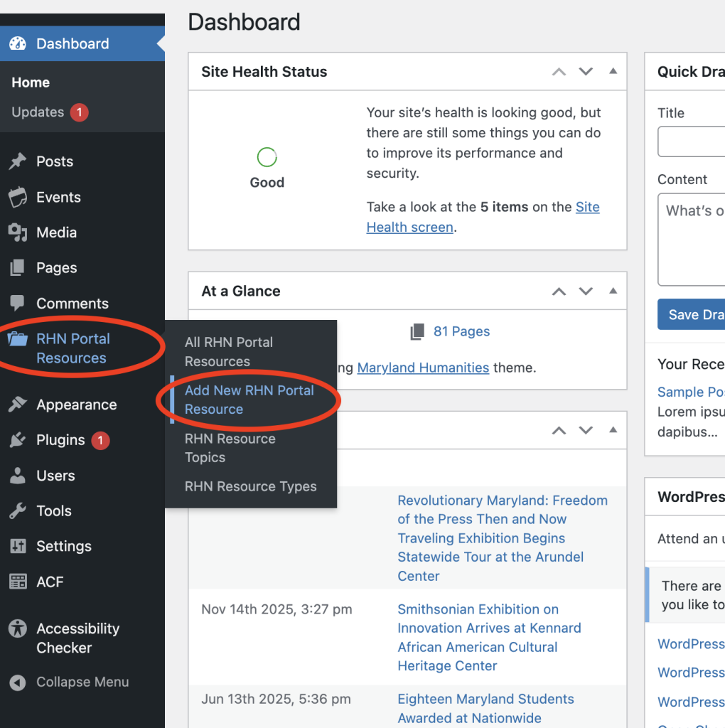Click the Tools wrench icon
Screen dimensions: 725x728
point(18,510)
